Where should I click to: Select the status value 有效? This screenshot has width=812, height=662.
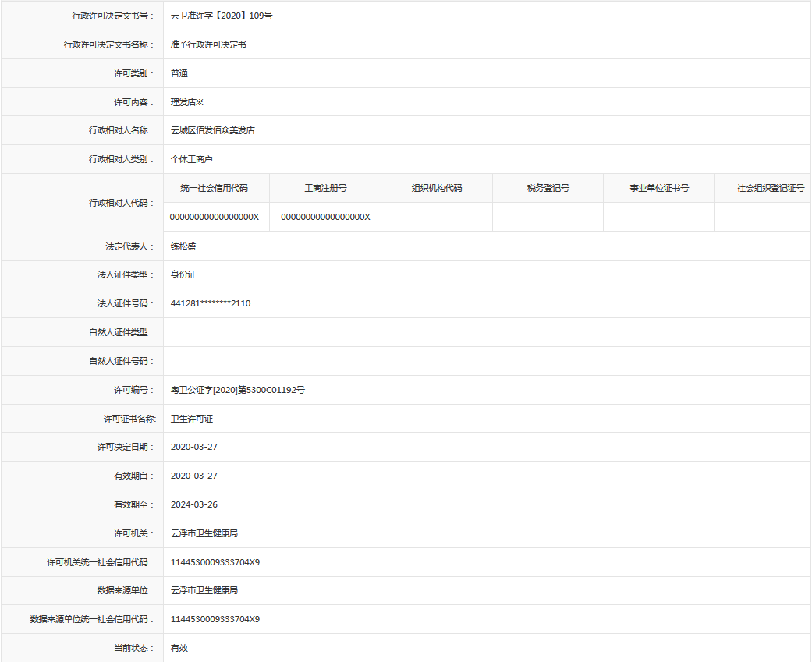pos(179,649)
